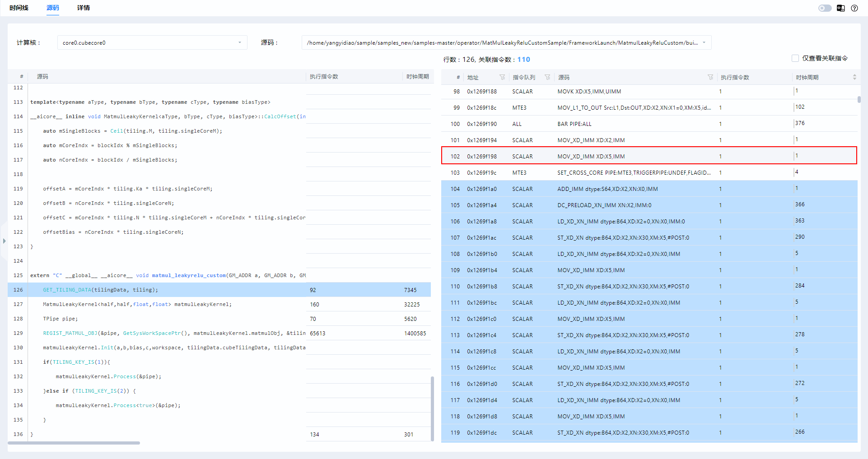Click the source panel vertical scrollbar
This screenshot has height=459, width=868.
[432, 408]
